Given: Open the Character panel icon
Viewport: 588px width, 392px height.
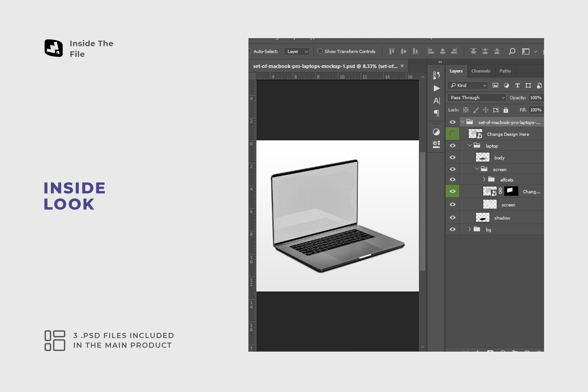Looking at the screenshot, I should point(436,101).
